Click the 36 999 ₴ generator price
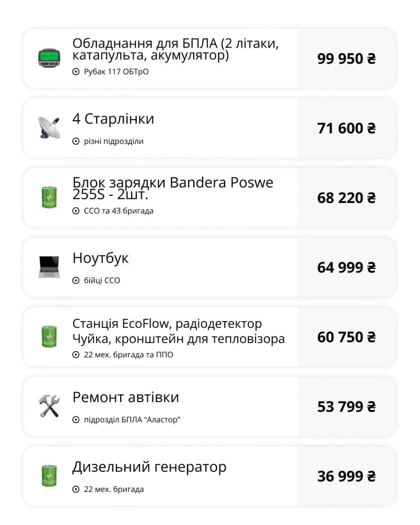The image size is (420, 525). (x=346, y=476)
